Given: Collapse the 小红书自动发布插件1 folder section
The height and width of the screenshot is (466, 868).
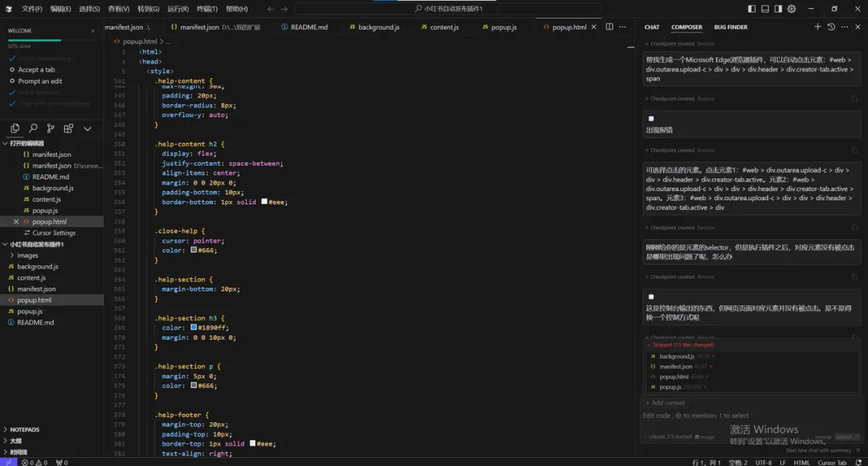Looking at the screenshot, I should click(36, 244).
